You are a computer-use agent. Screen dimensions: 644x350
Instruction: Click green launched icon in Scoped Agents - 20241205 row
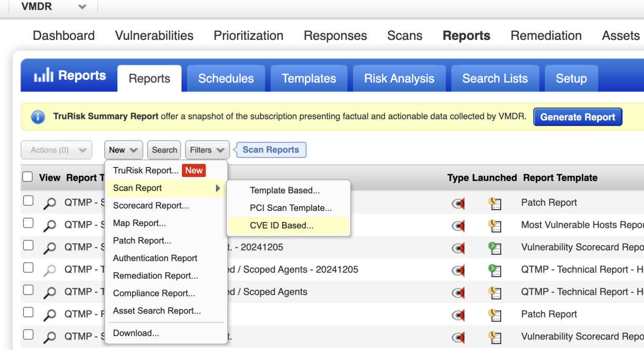pos(495,270)
